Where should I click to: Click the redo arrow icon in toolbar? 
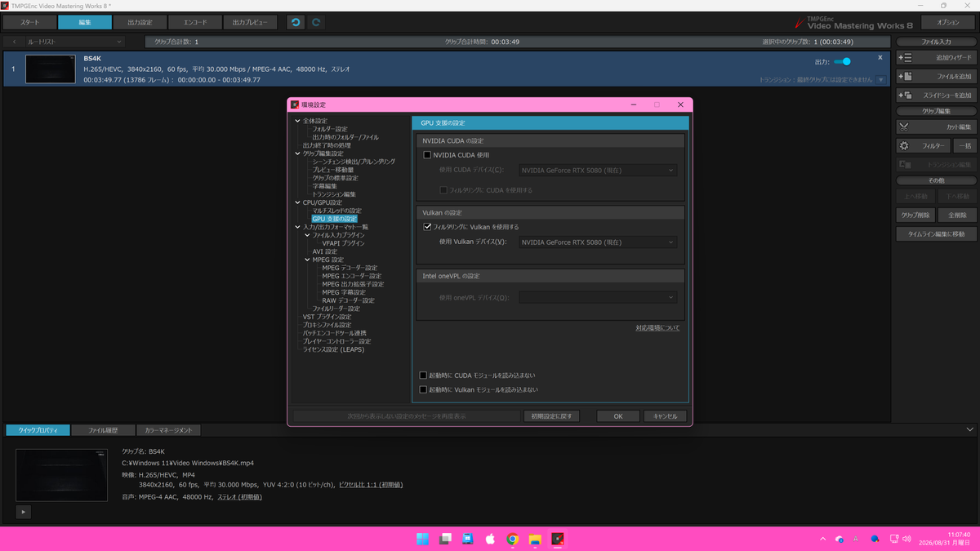click(x=316, y=22)
